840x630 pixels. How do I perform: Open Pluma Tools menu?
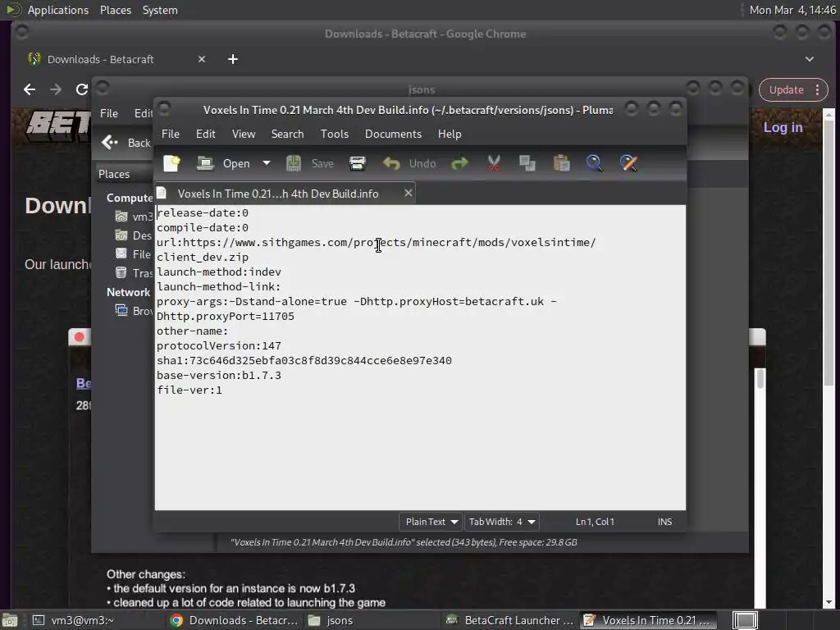pyautogui.click(x=335, y=134)
